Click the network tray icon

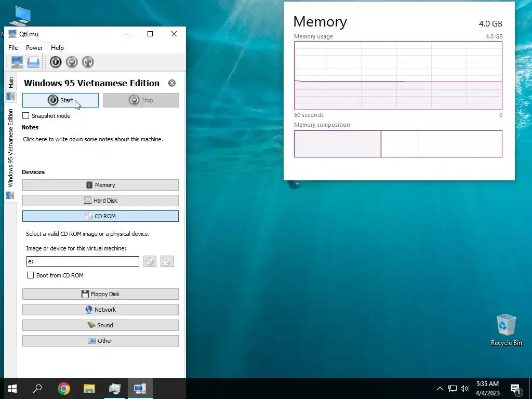[453, 389]
